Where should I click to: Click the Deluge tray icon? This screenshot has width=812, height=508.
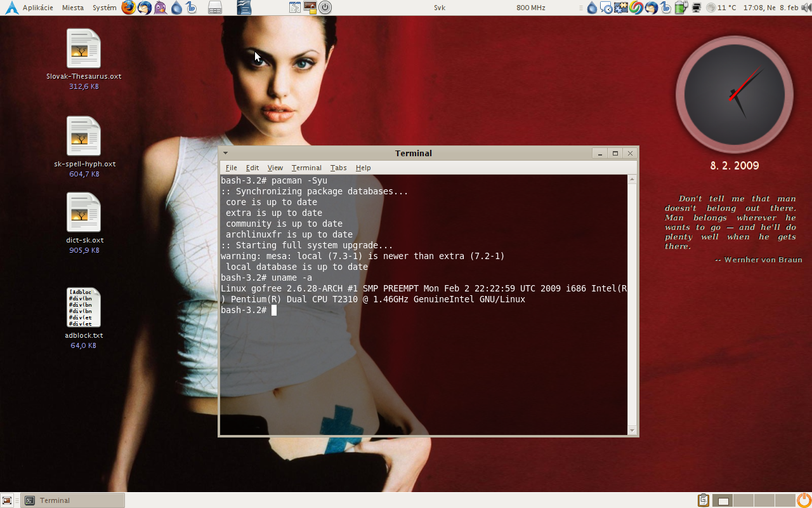click(x=592, y=8)
